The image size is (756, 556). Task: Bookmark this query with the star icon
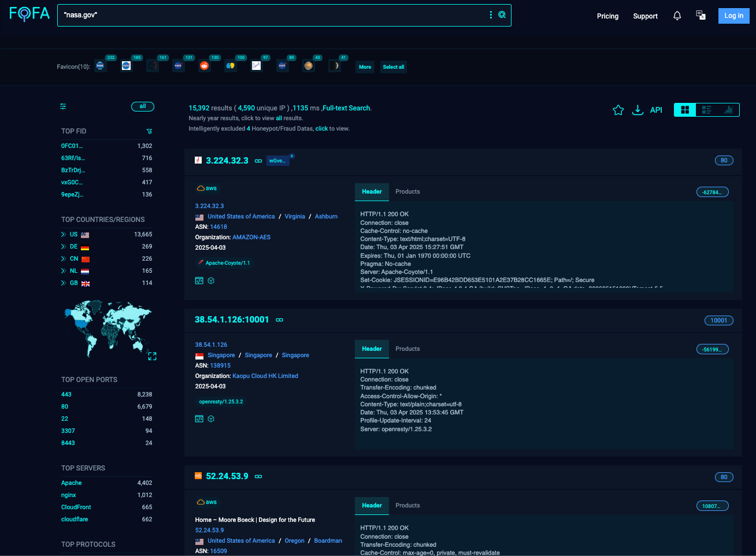tap(618, 110)
